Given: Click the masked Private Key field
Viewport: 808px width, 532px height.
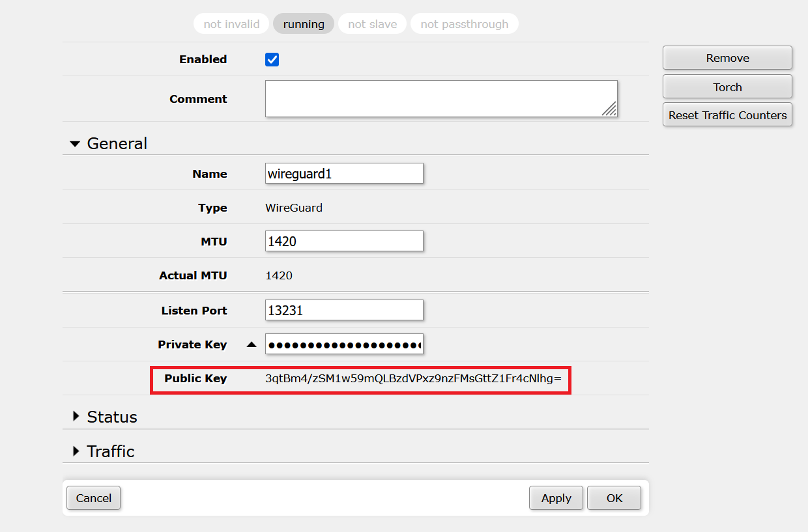Looking at the screenshot, I should (344, 344).
